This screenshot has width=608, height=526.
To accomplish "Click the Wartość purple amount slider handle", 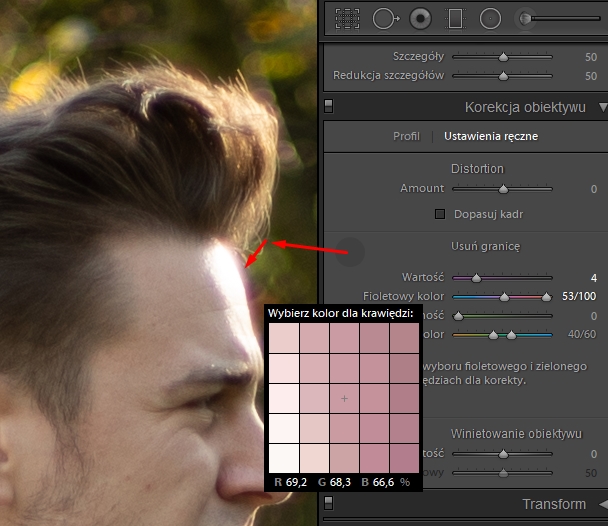I will (x=477, y=278).
